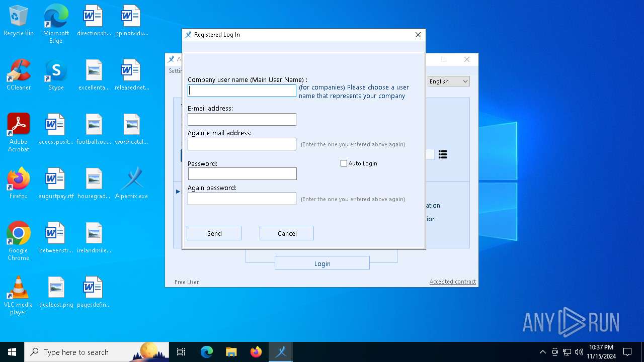Select dealbest.png file icon

click(56, 292)
